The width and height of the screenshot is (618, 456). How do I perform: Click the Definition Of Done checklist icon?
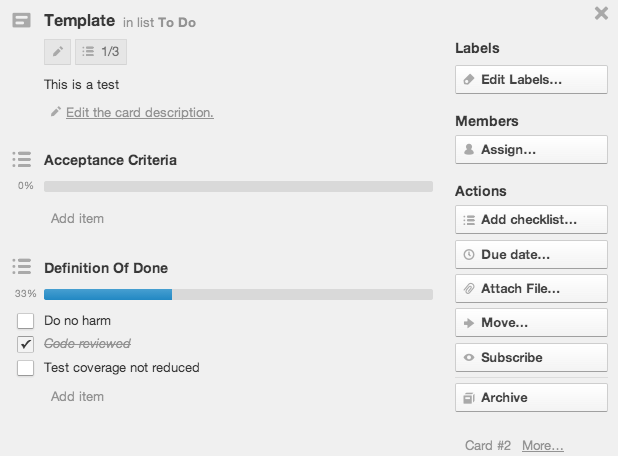point(22,266)
